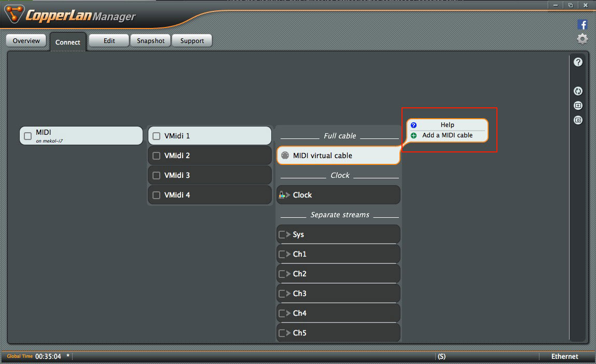The height and width of the screenshot is (364, 596).
Task: Choose Help from the popup menu
Action: (447, 125)
